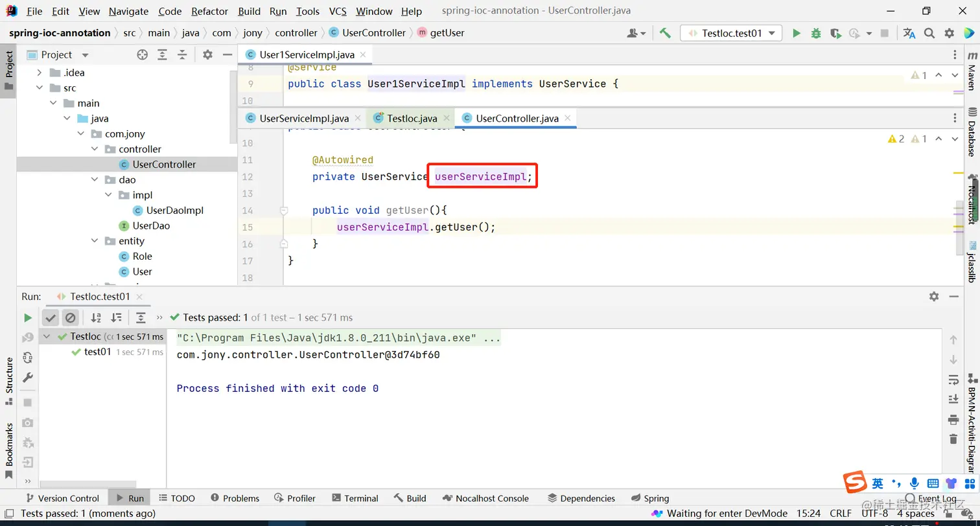Rerun tests in the Run panel

[27, 317]
